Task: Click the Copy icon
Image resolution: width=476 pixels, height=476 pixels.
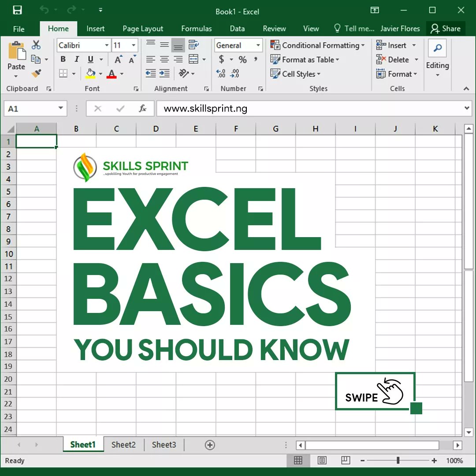Action: (36, 59)
